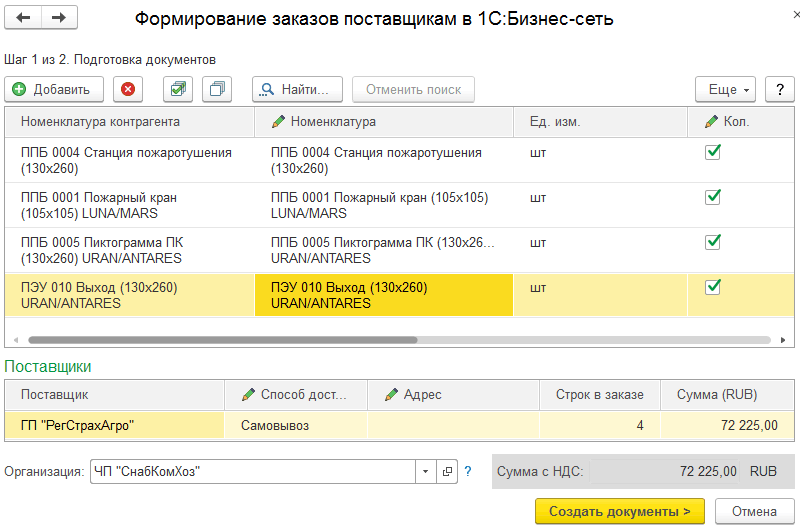The width and height of the screenshot is (800, 531).
Task: Click the empty Адрес cell for РегСтрахАгро
Action: click(453, 425)
